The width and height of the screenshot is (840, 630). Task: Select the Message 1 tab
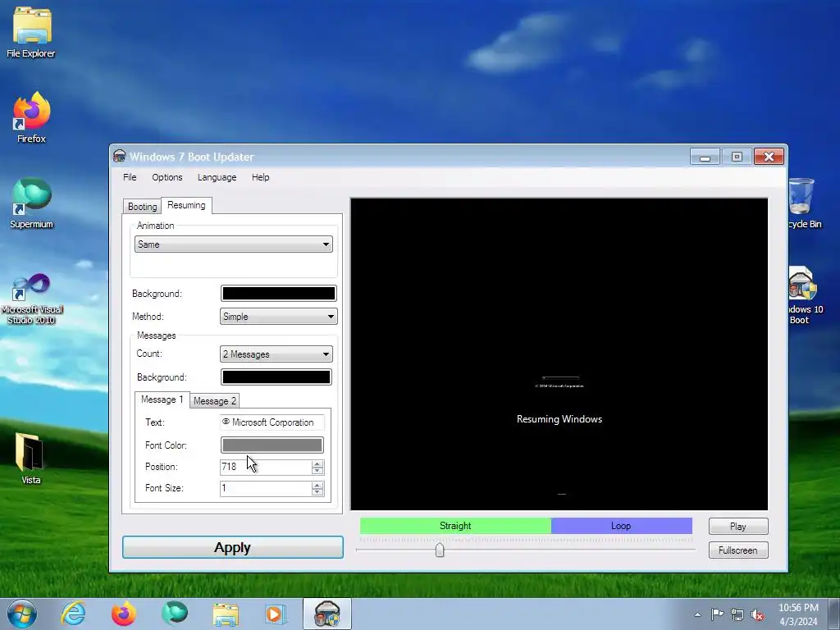tap(162, 399)
